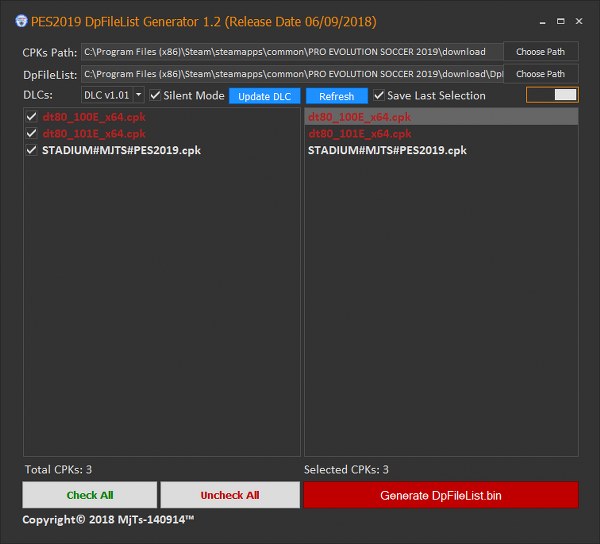Screen dimensions: 600x544
Task: Flip the orange-bordered toggle switch
Action: (552, 95)
